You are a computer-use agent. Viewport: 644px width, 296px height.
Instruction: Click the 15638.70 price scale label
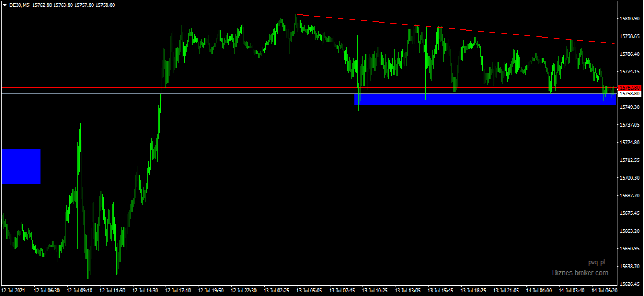(x=630, y=267)
